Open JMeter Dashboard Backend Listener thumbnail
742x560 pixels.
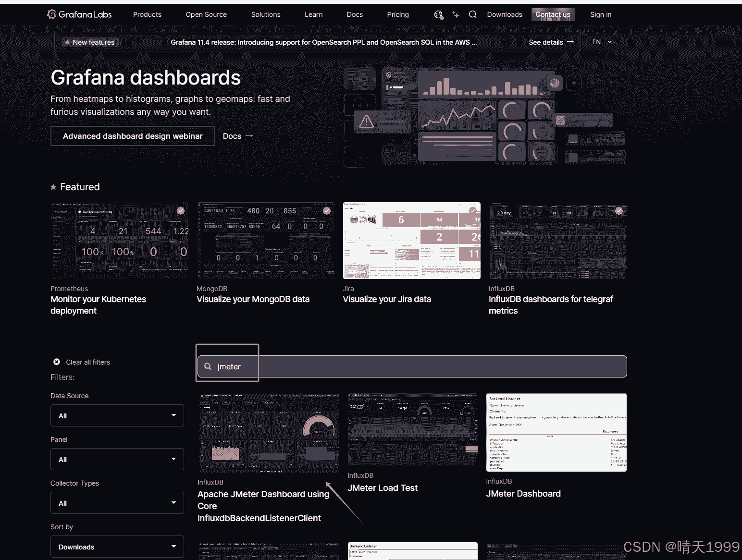point(556,432)
